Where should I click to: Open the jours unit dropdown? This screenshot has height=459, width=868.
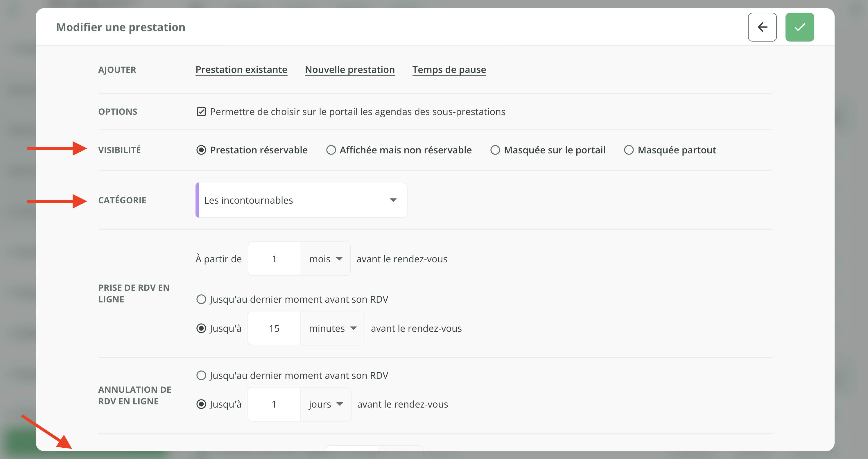325,404
